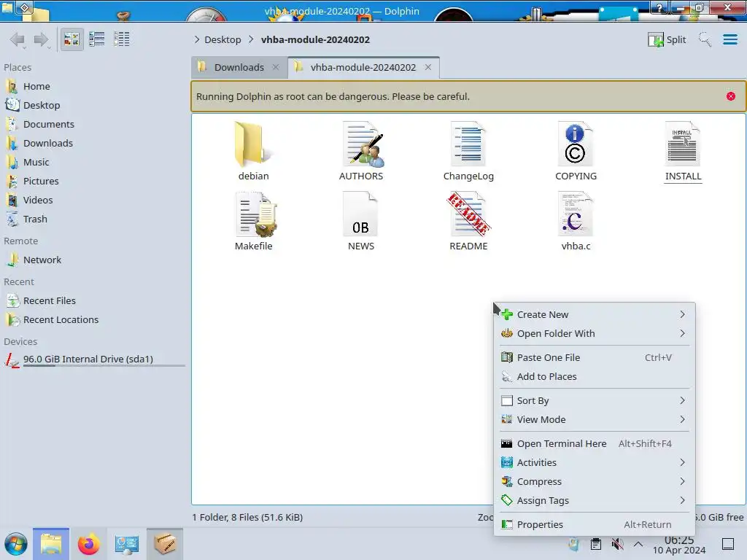This screenshot has width=747, height=560.
Task: Expand the arrow before Desktop breadcrumb
Action: (197, 39)
